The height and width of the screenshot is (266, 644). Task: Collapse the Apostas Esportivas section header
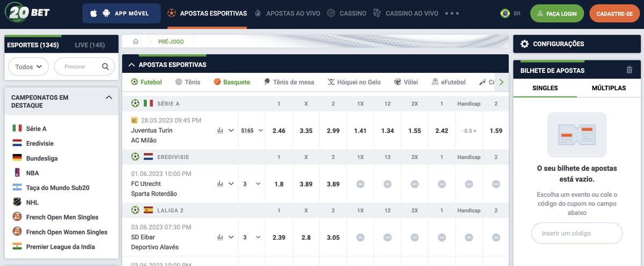coord(131,64)
